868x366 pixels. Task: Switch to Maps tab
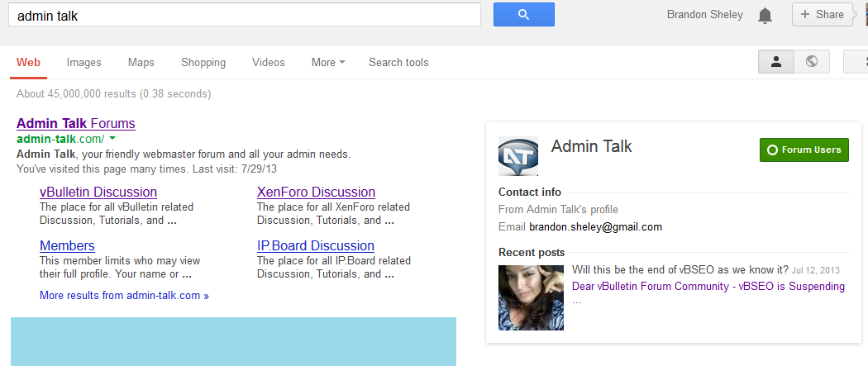point(141,63)
